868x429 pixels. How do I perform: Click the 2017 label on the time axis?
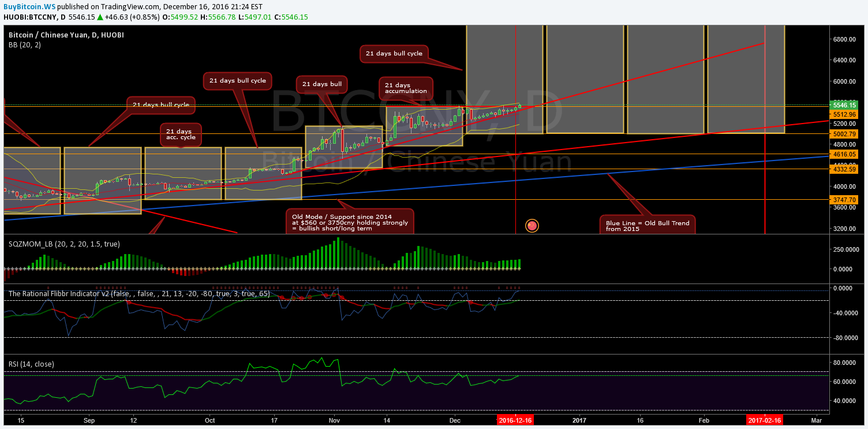579,420
